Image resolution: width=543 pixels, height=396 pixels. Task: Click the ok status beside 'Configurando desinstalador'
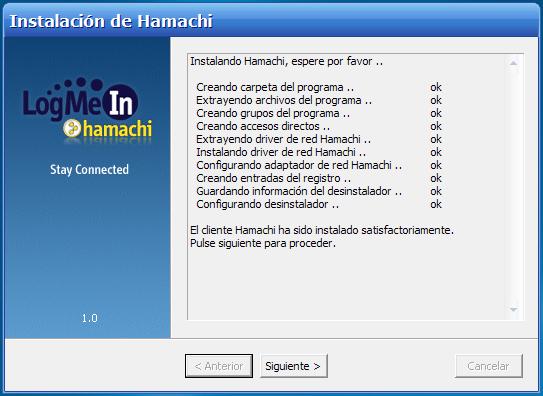click(x=436, y=204)
